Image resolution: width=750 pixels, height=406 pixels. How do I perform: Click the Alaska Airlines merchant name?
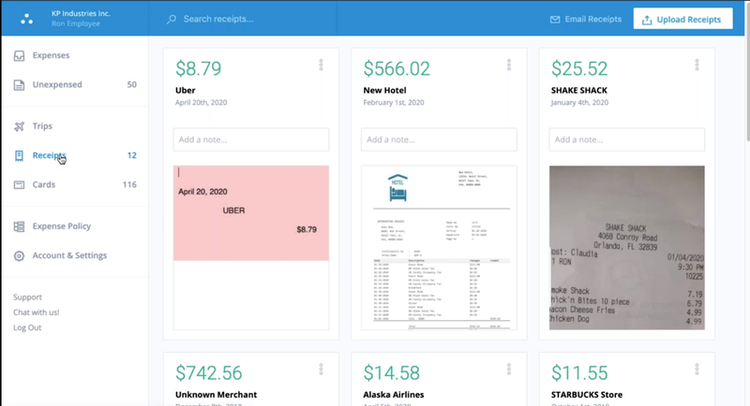(394, 395)
